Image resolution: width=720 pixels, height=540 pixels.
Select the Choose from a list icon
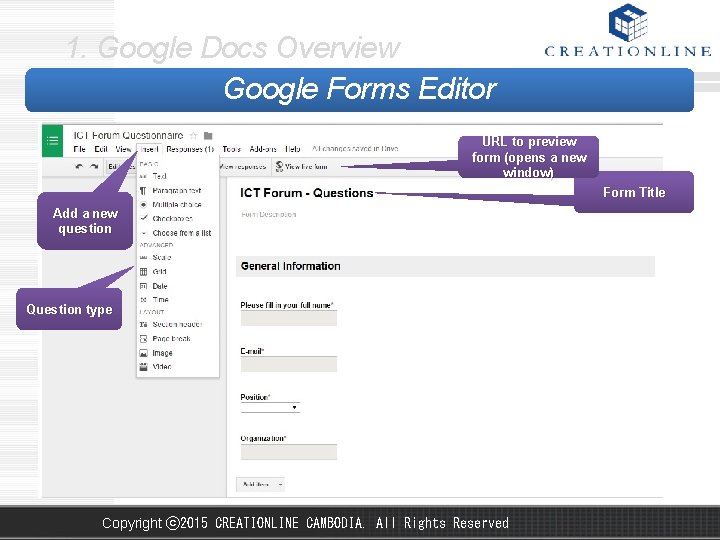(143, 233)
